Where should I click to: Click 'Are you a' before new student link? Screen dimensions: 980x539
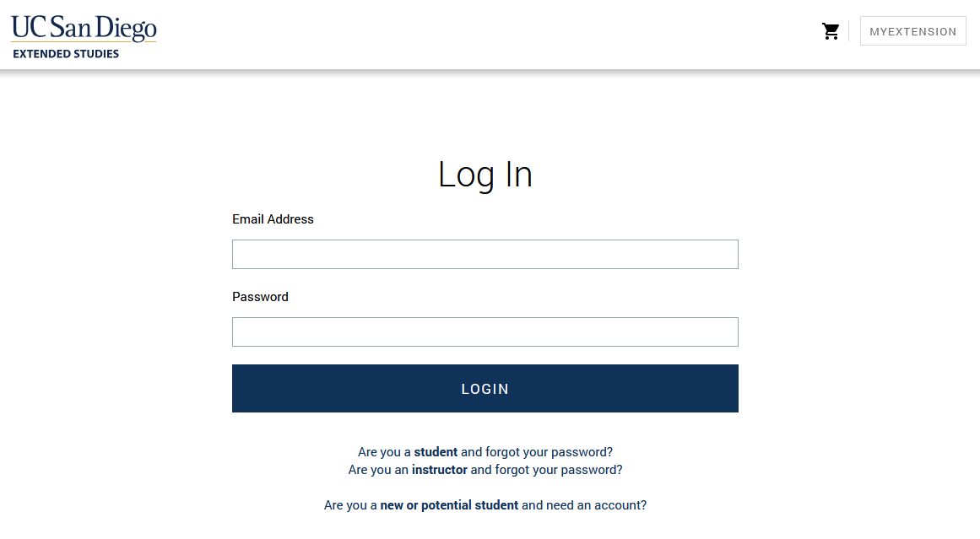tap(350, 505)
